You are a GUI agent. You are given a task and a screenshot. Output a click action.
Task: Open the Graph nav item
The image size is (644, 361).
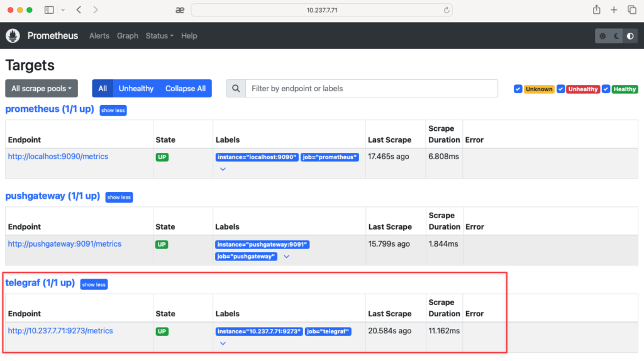(x=127, y=36)
